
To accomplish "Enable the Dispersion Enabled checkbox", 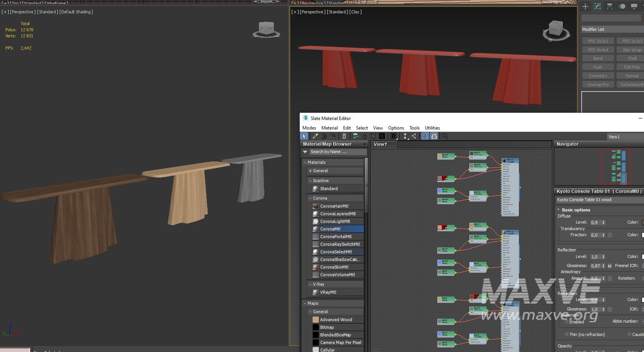I will 566,322.
